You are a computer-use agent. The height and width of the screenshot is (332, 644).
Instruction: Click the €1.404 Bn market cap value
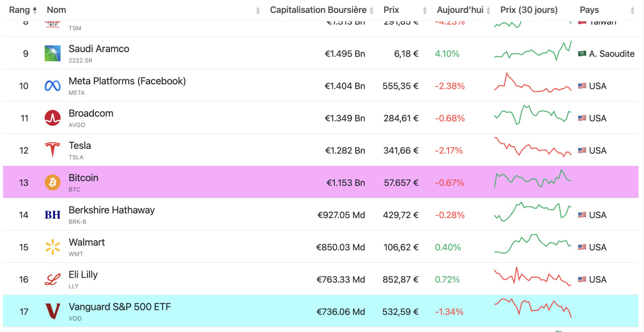345,86
